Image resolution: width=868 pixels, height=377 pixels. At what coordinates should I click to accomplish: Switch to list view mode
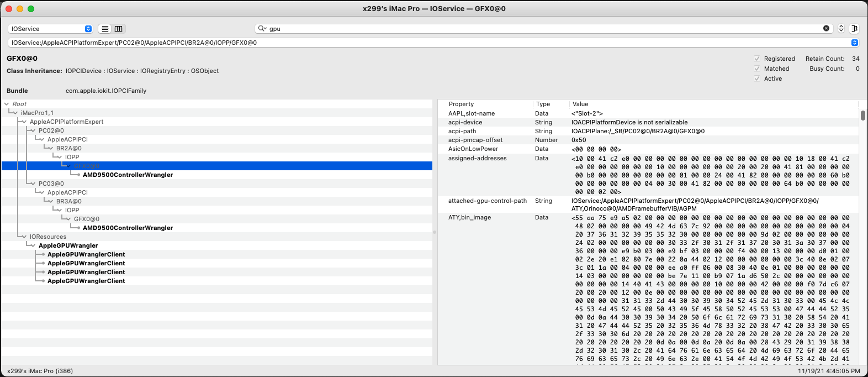click(x=105, y=29)
